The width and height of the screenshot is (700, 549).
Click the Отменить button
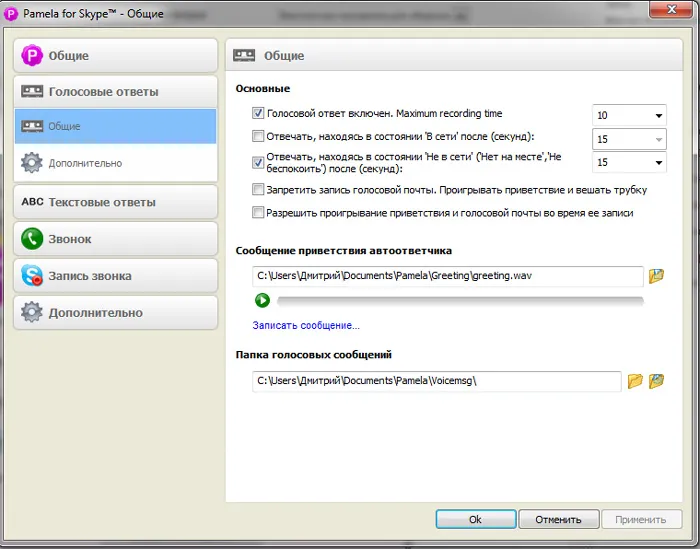tap(558, 519)
